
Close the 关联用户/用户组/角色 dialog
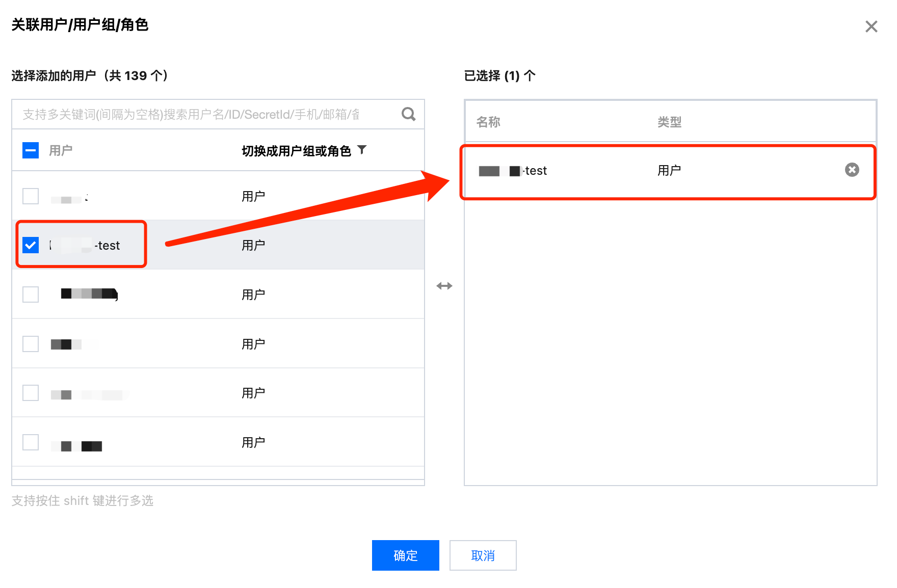point(871,26)
